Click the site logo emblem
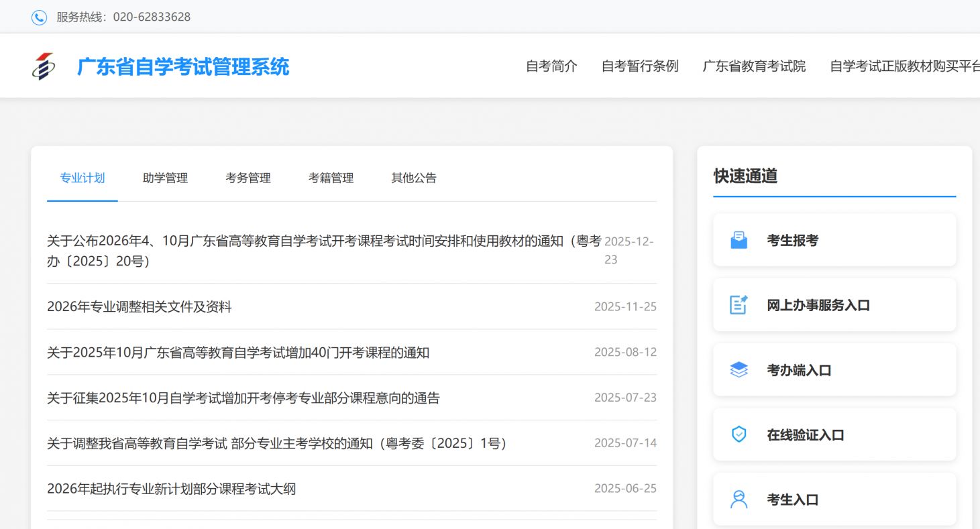This screenshot has width=980, height=529. pos(44,66)
